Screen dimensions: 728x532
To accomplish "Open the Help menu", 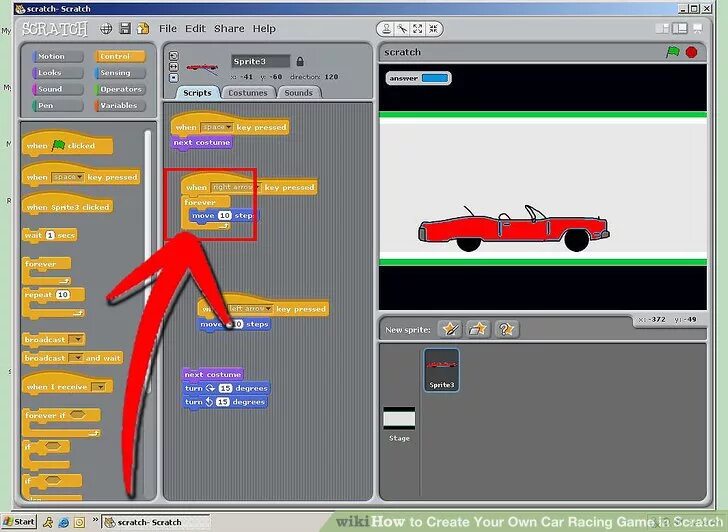I will [x=264, y=29].
